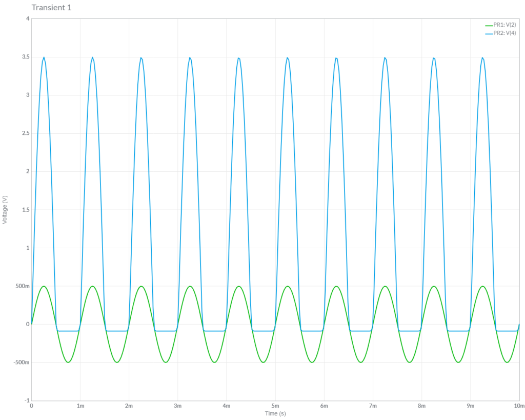Viewport: 525px width, 420px height.
Task: Click the first green waveform trough near -500m
Action: [68, 362]
